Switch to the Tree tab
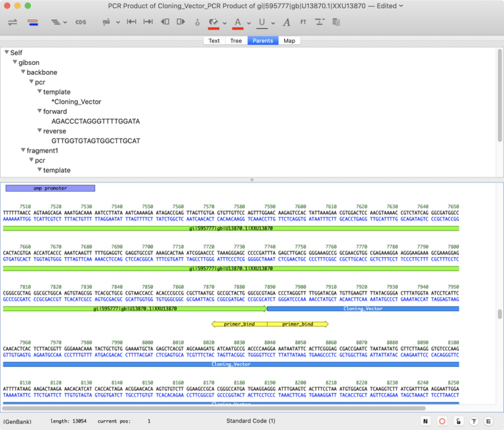The image size is (504, 430). [236, 41]
